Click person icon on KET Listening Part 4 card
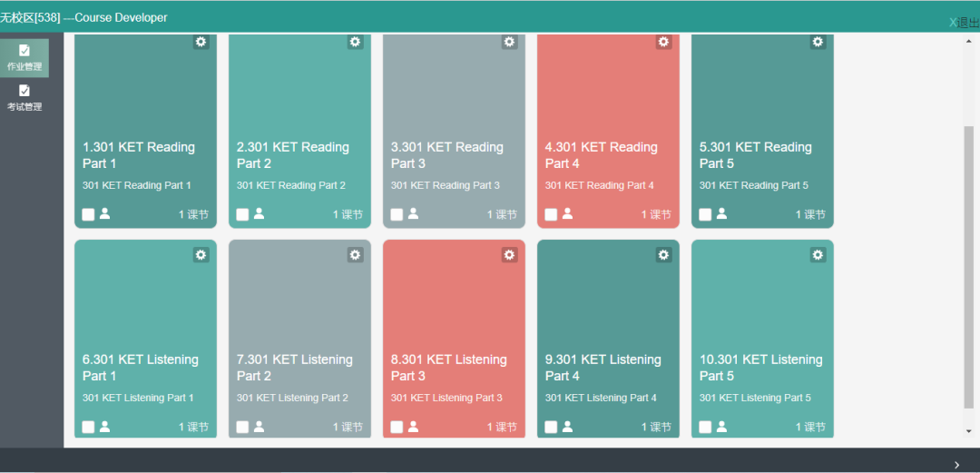980x473 pixels. point(567,426)
